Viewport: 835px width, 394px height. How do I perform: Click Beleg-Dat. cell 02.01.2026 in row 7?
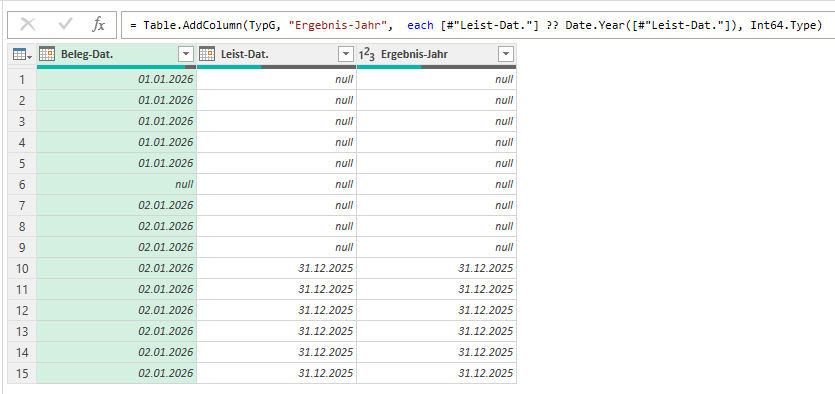(117, 205)
